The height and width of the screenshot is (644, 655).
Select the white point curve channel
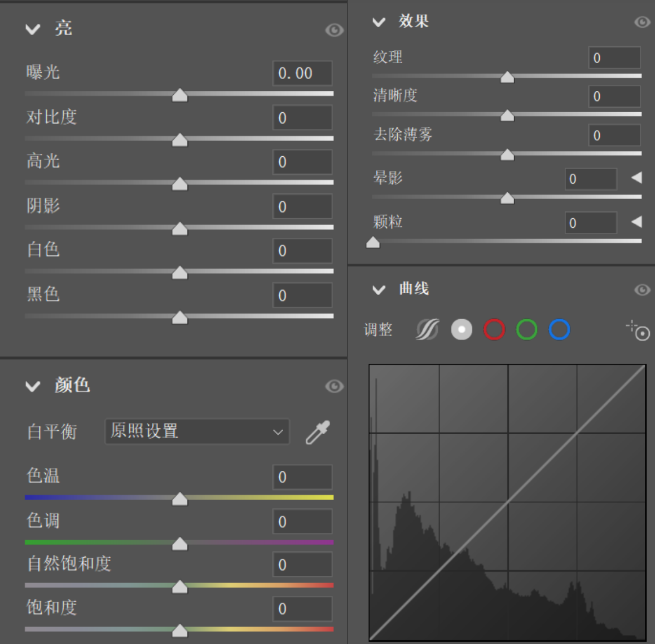[461, 329]
